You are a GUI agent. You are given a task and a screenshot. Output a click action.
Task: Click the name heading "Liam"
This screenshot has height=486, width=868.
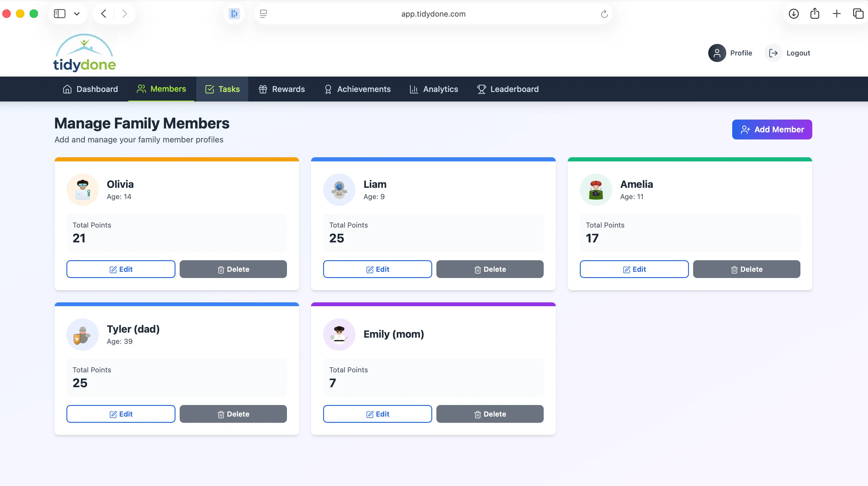(375, 184)
